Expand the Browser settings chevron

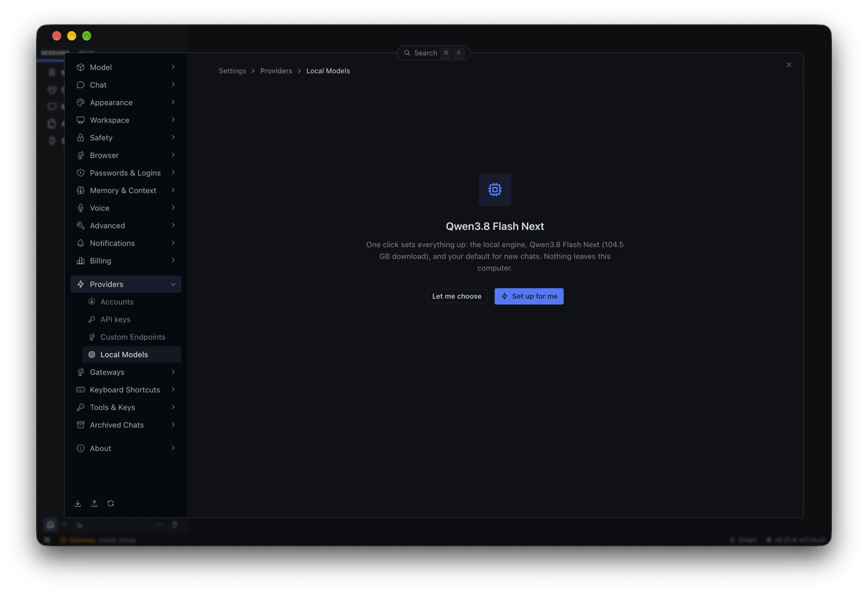coord(173,155)
